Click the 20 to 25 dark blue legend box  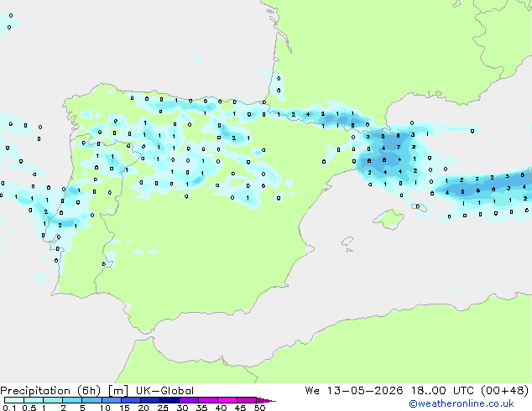pyautogui.click(x=150, y=400)
